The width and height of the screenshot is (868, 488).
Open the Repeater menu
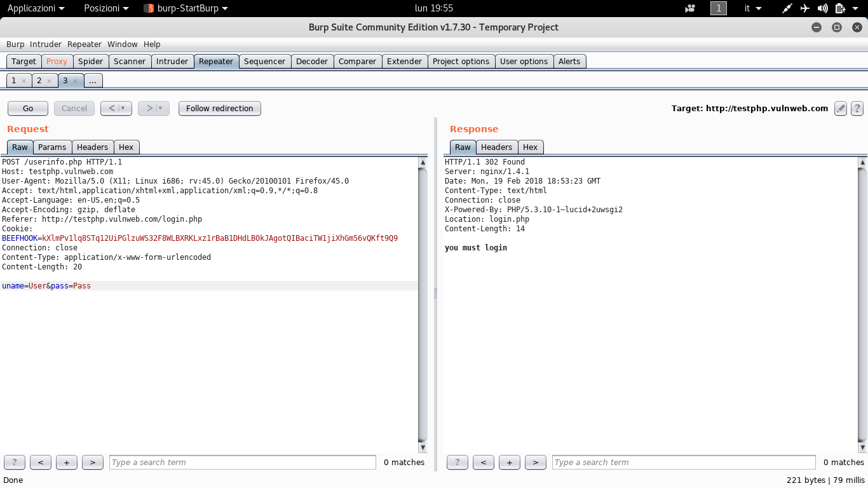click(85, 44)
